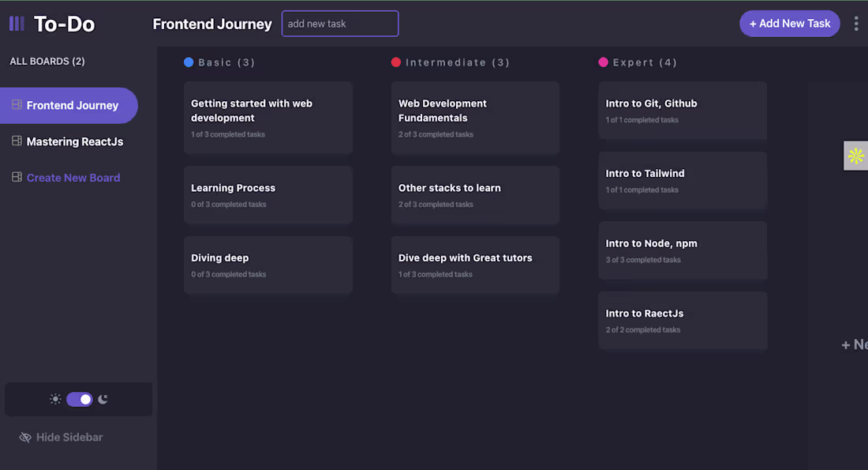This screenshot has width=868, height=470.
Task: Click the To-Do logo bars icon
Action: [x=17, y=24]
